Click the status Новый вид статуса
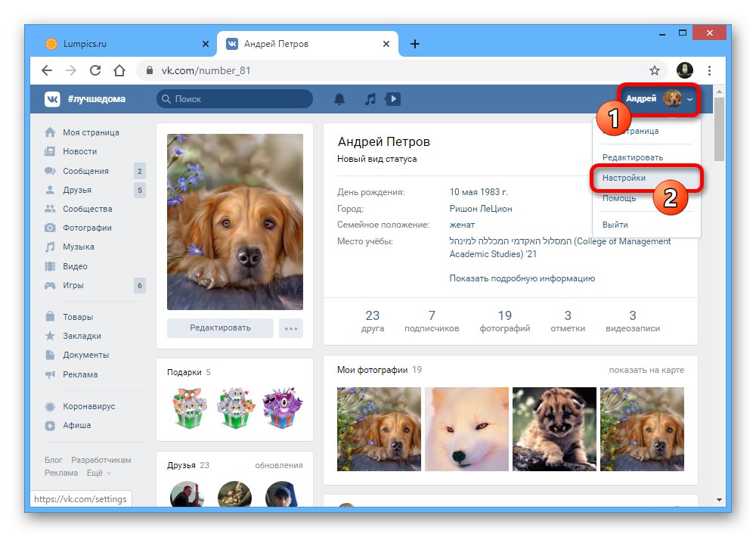 pos(377,160)
